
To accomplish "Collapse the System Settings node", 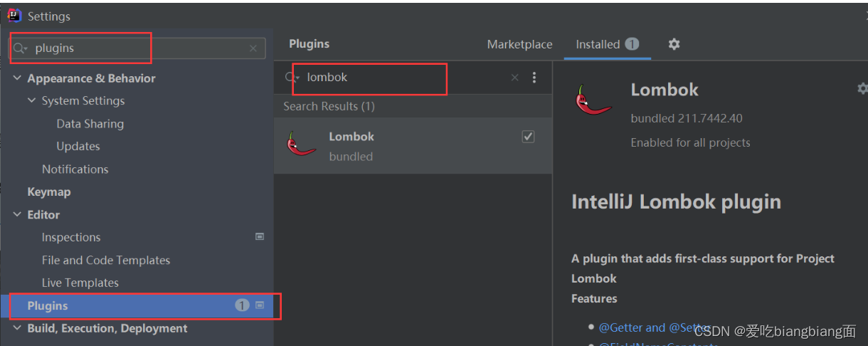I will pos(31,101).
